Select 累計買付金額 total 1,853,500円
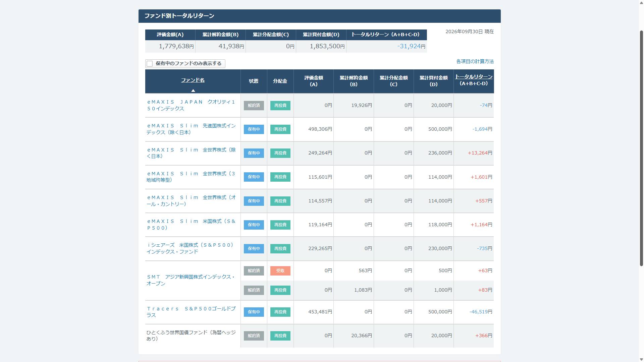Viewport: 644px width, 362px height. click(327, 46)
